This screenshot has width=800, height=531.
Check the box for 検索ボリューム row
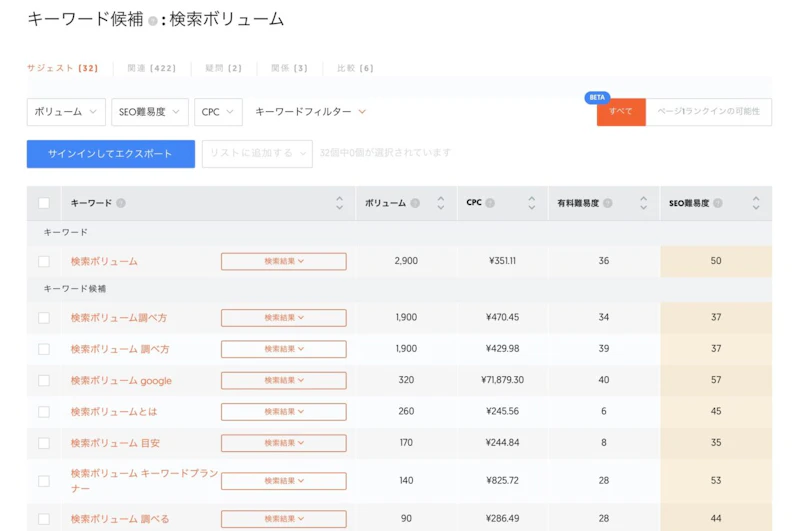[44, 262]
